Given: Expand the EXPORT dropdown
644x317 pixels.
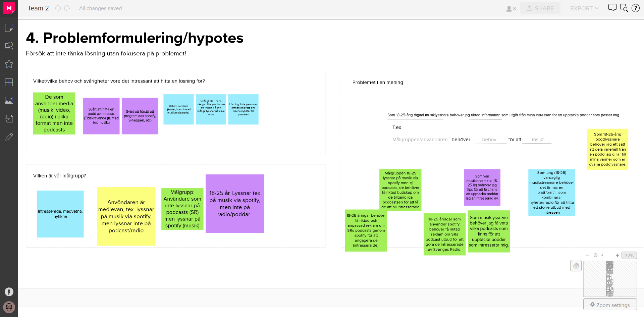Looking at the screenshot, I should pyautogui.click(x=584, y=8).
